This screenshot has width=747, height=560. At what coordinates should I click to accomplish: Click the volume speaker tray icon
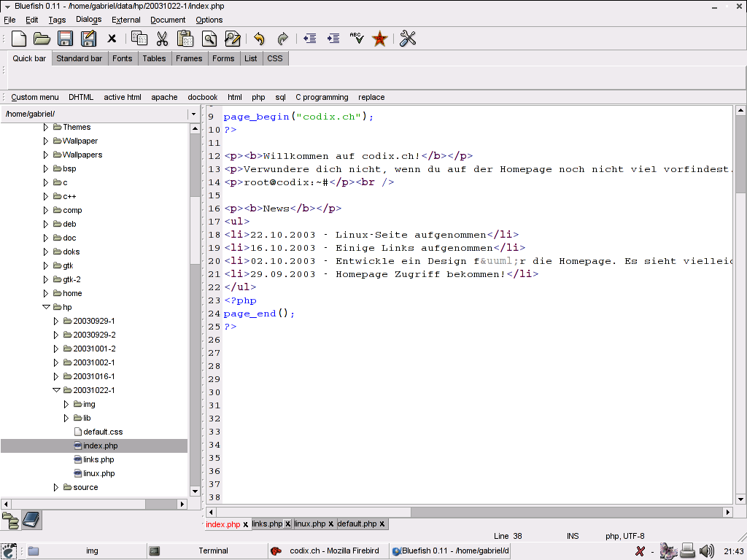click(706, 551)
